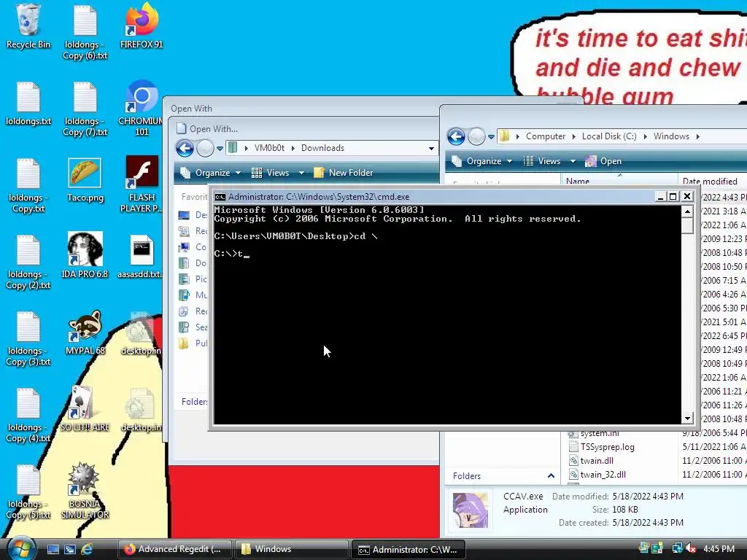
Task: Click Show Desktop in quick launch
Action: pyautogui.click(x=53, y=550)
